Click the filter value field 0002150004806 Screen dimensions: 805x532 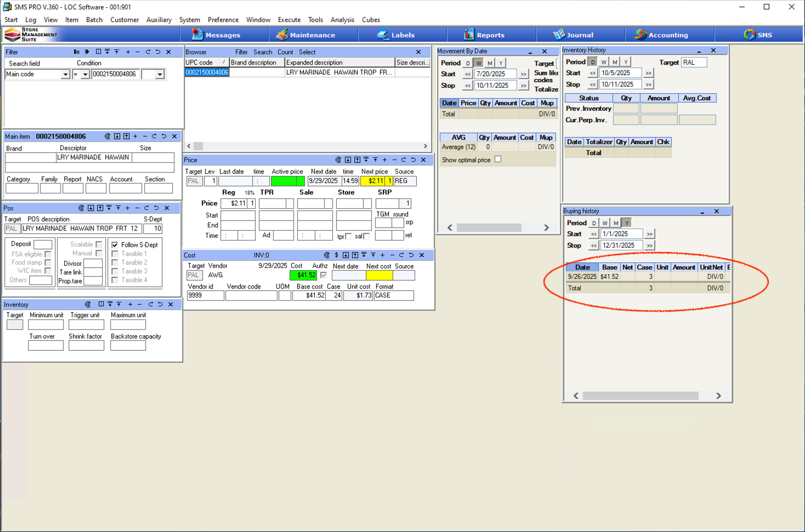(x=116, y=75)
